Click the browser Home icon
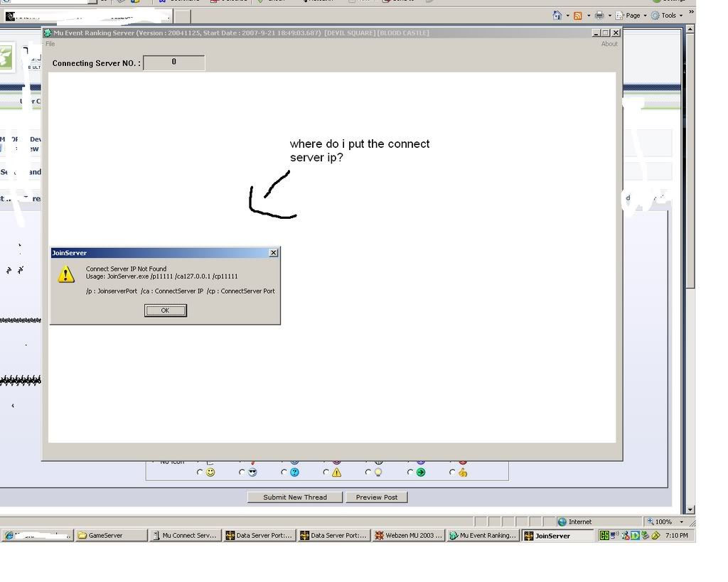Image resolution: width=728 pixels, height=582 pixels. [x=557, y=16]
